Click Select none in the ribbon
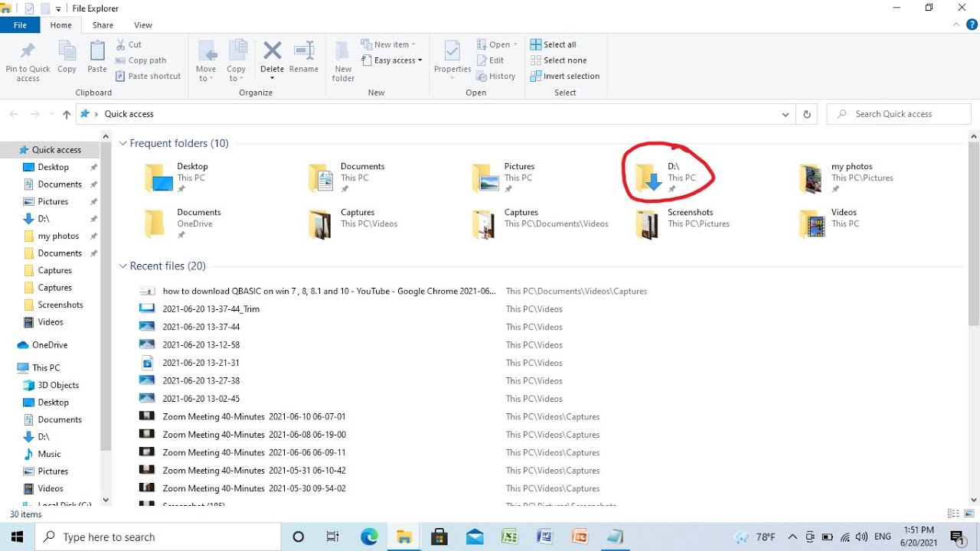This screenshot has height=551, width=980. 558,60
